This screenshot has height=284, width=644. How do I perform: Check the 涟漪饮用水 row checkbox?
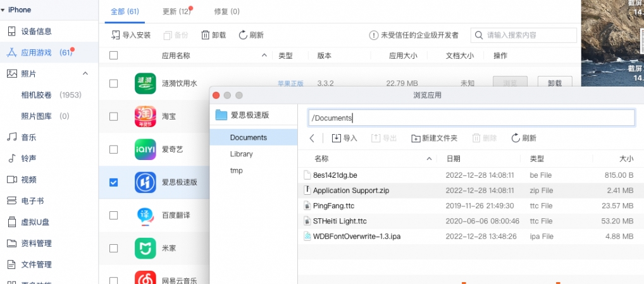point(114,83)
